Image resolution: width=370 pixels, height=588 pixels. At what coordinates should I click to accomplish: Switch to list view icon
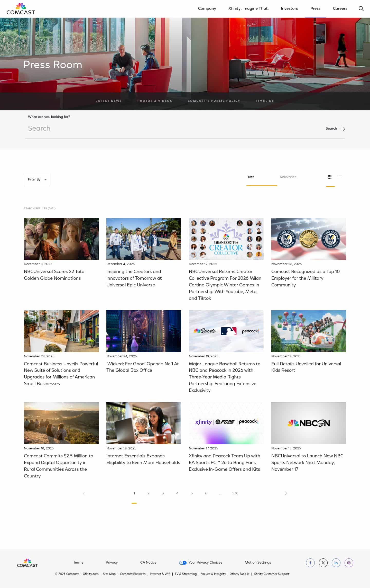pos(341,177)
